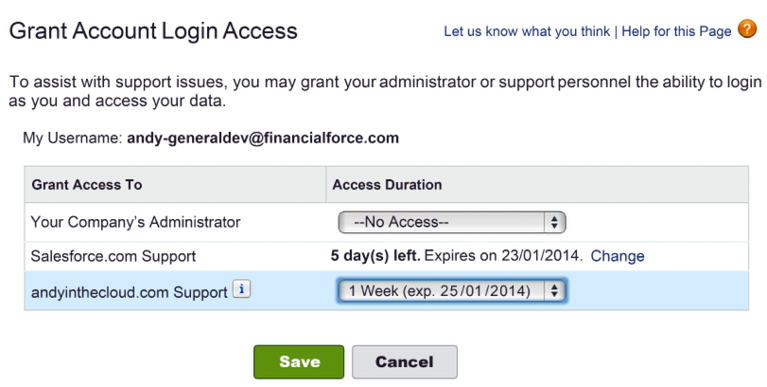Select the Salesforce.com Support row label

click(113, 256)
